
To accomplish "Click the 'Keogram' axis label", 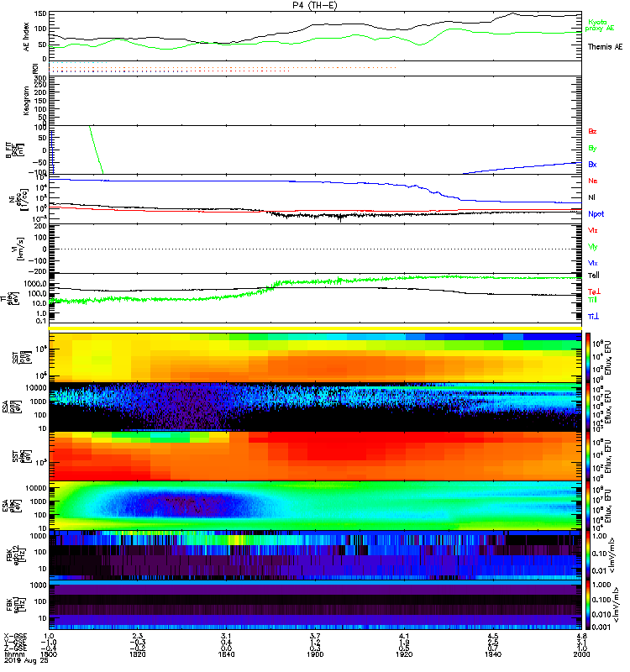I will click(27, 100).
